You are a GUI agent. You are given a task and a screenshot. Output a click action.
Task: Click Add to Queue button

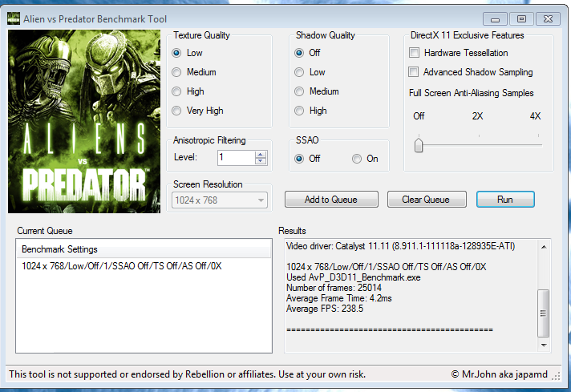[331, 200]
